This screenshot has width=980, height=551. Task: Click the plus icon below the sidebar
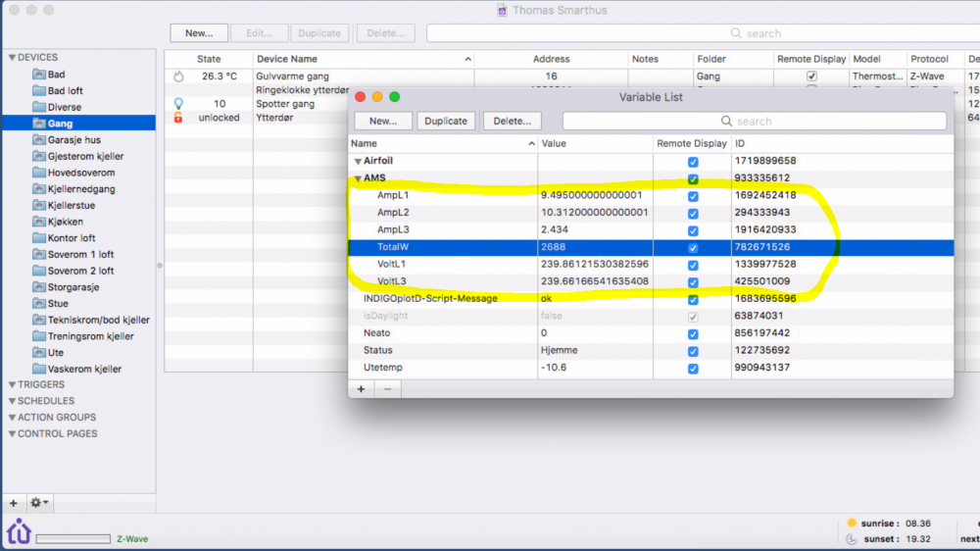point(14,503)
